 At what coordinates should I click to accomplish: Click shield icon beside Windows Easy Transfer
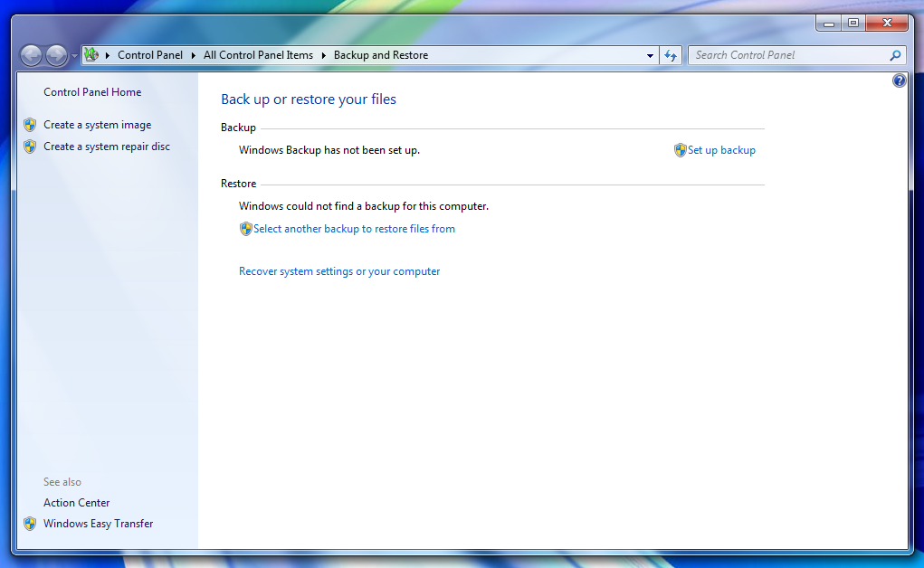point(30,524)
